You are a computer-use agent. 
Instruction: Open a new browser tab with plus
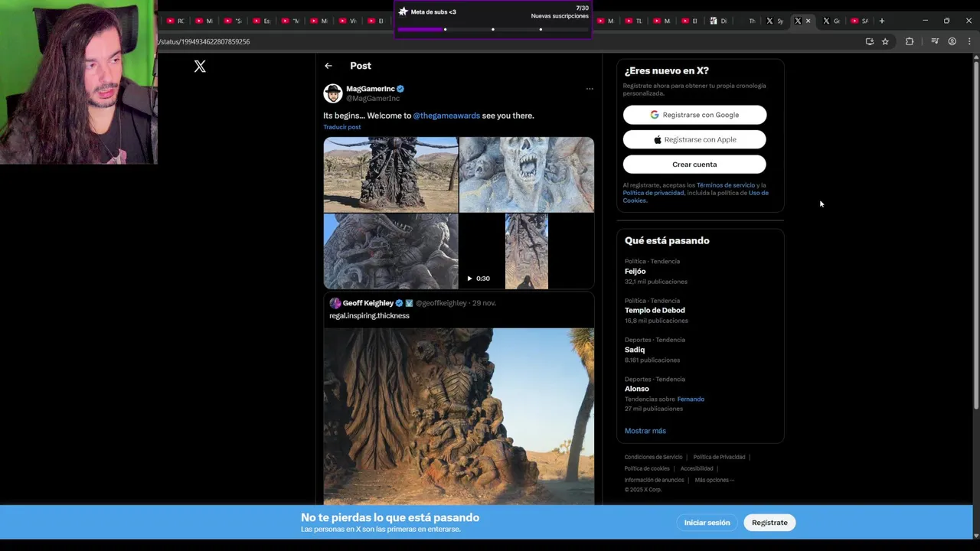pos(882,21)
